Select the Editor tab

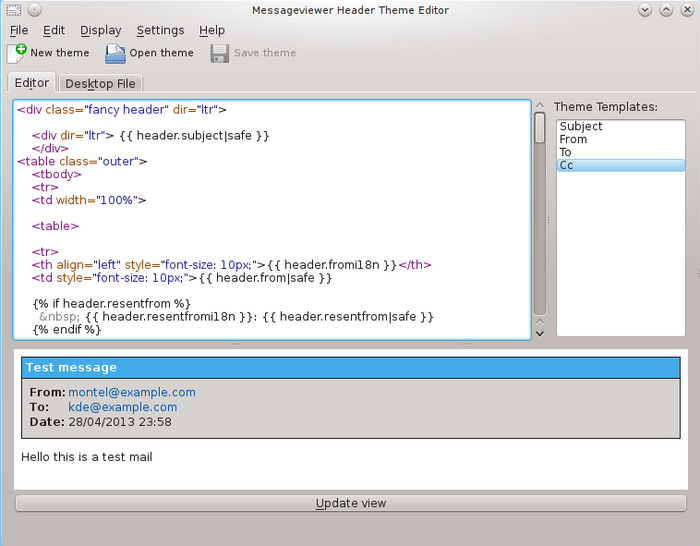[x=31, y=83]
